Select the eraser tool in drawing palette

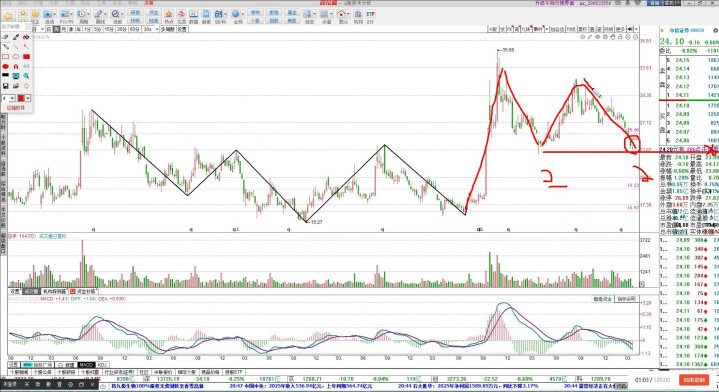[x=6, y=37]
